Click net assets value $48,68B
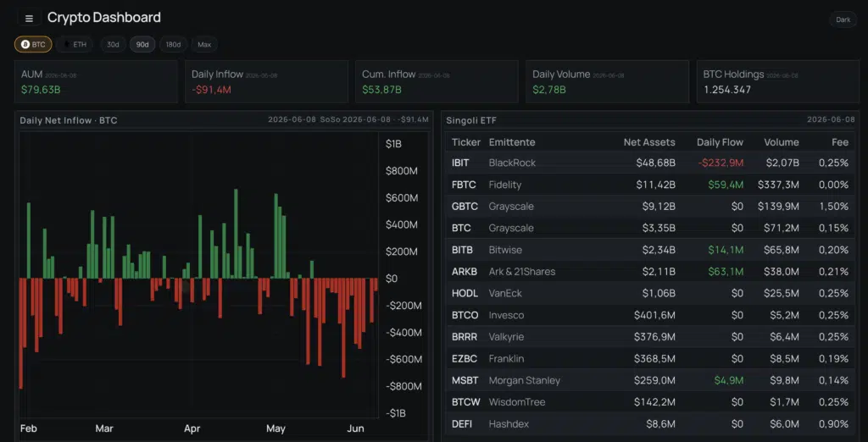Screen dimensions: 868x442 coord(655,163)
